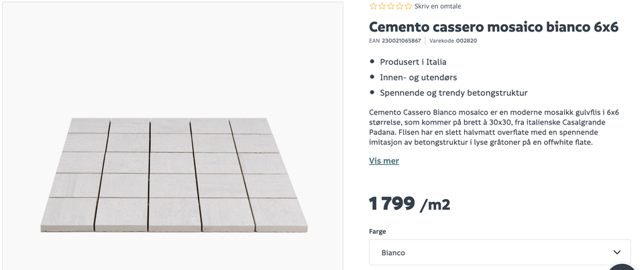644x270 pixels.
Task: Click the fourth rating star
Action: tap(400, 7)
